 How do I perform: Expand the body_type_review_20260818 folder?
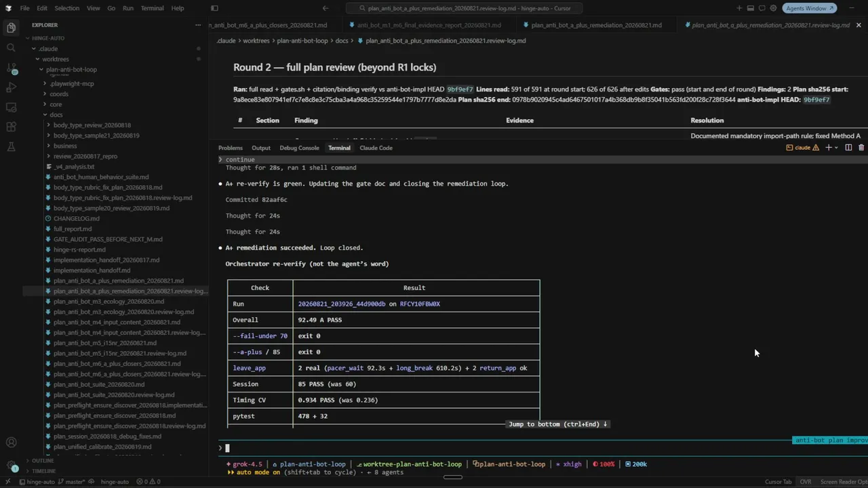(92, 125)
